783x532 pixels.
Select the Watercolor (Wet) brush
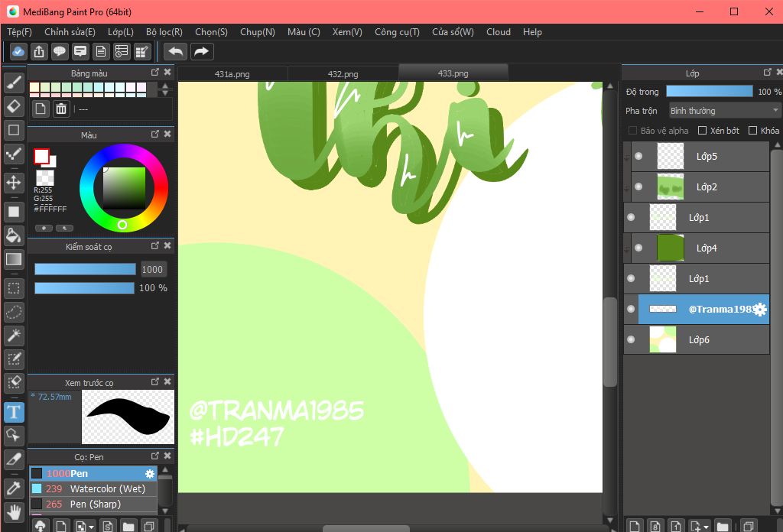[x=93, y=489]
